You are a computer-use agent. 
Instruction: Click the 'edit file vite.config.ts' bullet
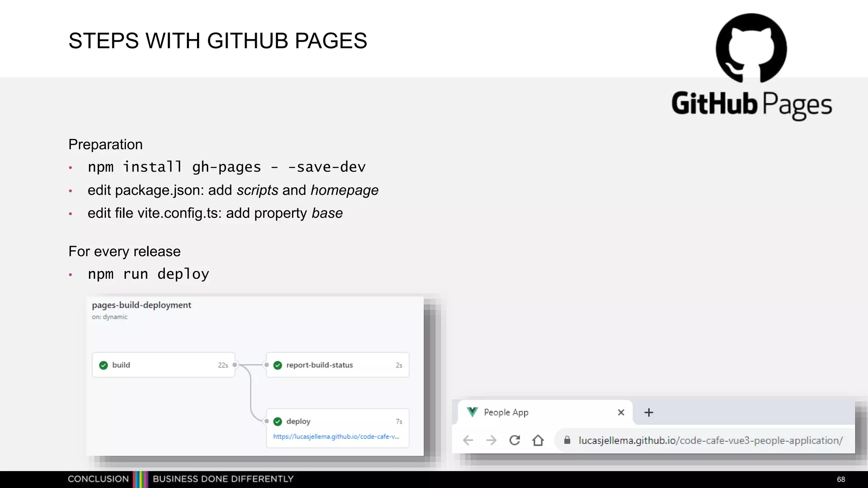click(215, 213)
